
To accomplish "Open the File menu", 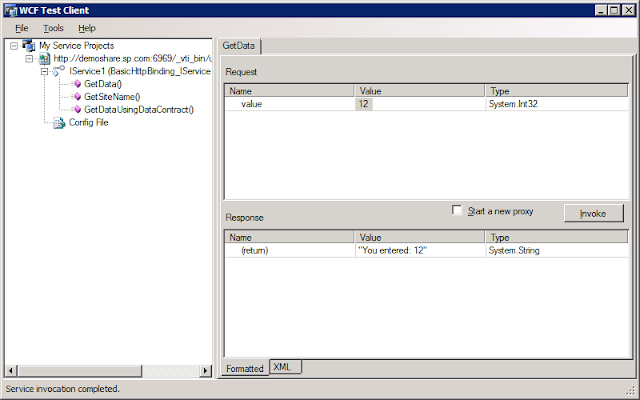I will [x=22, y=28].
